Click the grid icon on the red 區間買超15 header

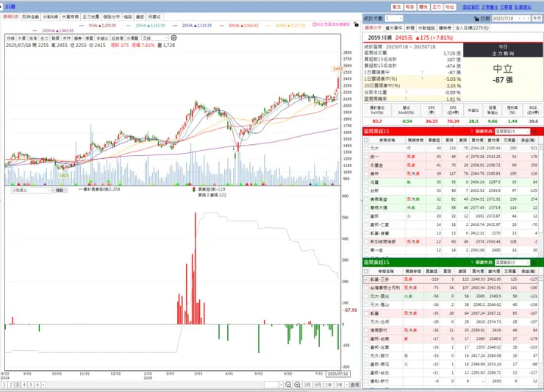[x=534, y=132]
